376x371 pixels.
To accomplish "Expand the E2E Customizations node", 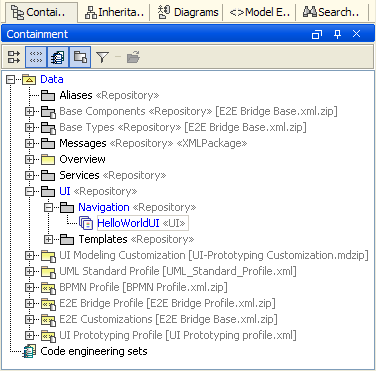I will click(x=30, y=319).
